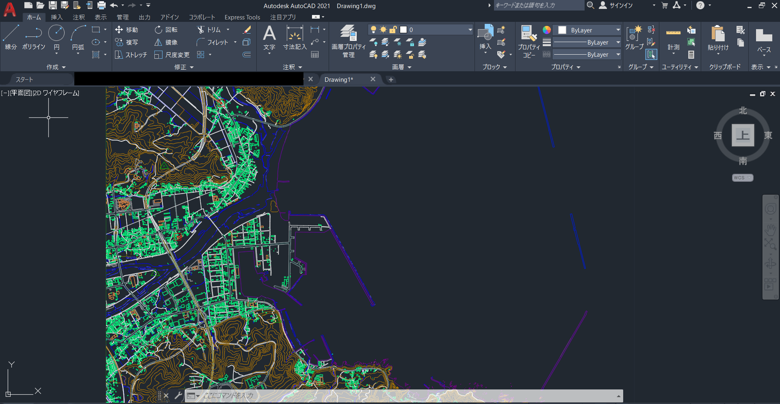Screen dimensions: 780x404
Task: Click the 貼り付け paste button
Action: (x=718, y=38)
